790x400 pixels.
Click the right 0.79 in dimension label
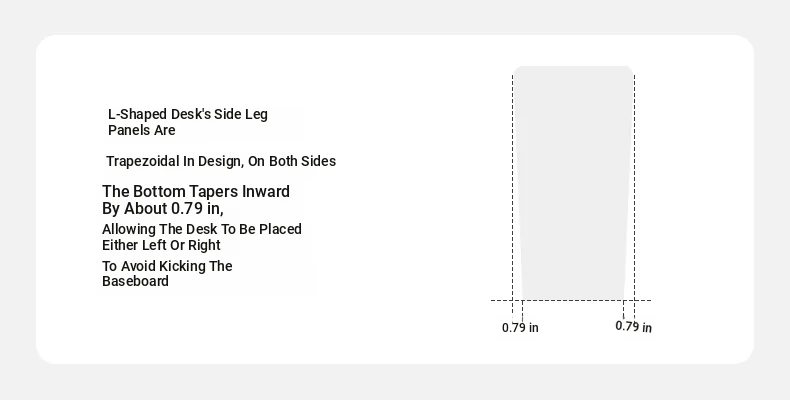tap(633, 327)
